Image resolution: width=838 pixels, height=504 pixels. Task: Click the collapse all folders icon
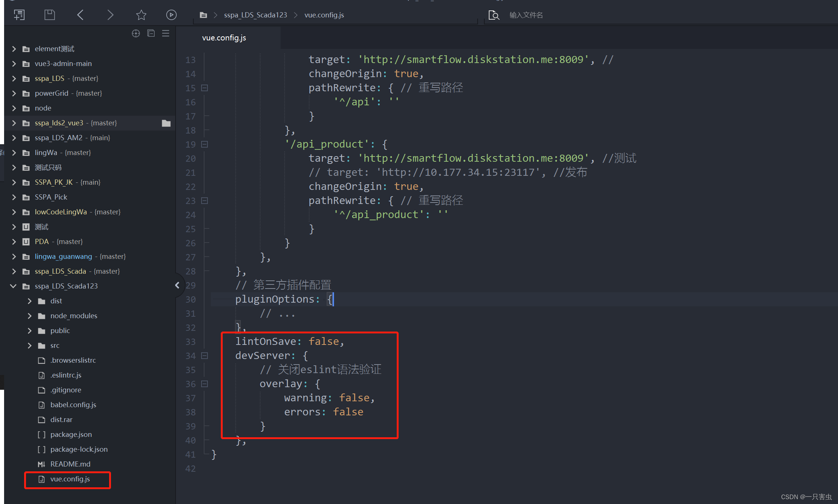tap(151, 33)
